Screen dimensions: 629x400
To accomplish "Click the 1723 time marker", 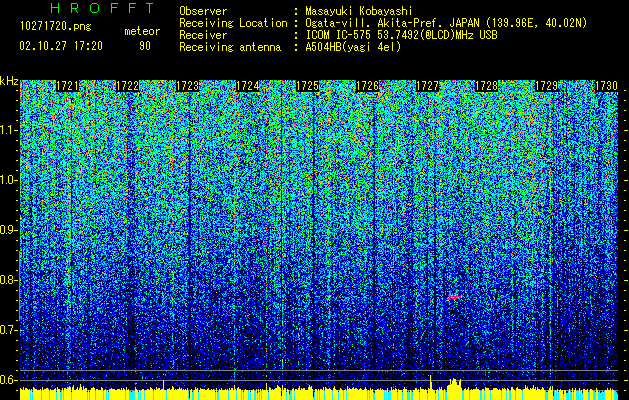I will click(x=187, y=86).
